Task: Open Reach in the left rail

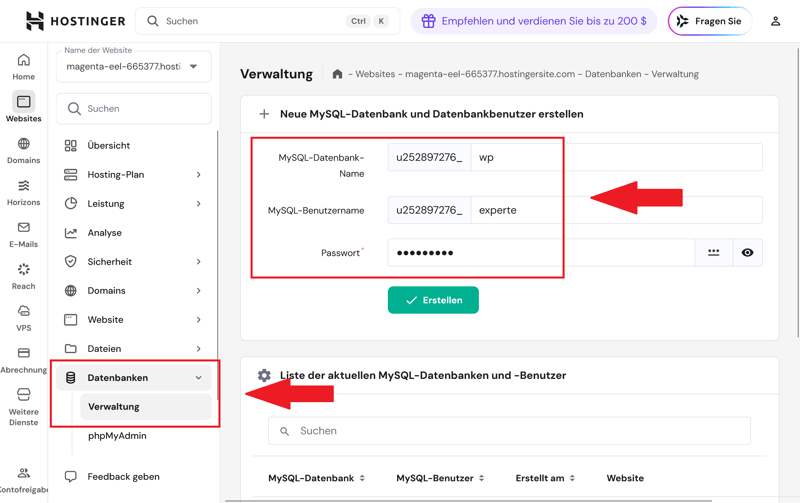Action: point(23,276)
